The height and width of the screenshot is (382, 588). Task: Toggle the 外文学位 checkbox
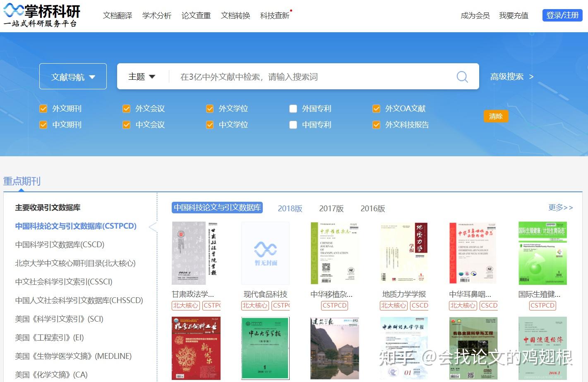tap(210, 109)
